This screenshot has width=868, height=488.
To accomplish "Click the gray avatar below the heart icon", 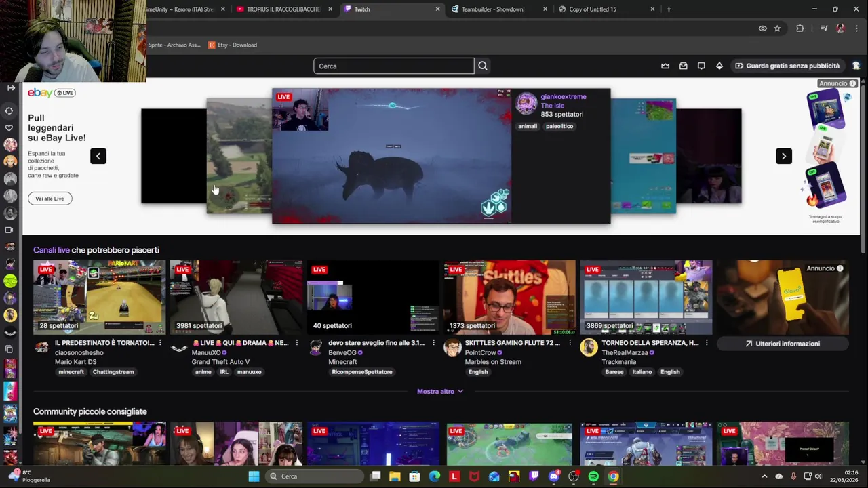I will [x=10, y=178].
